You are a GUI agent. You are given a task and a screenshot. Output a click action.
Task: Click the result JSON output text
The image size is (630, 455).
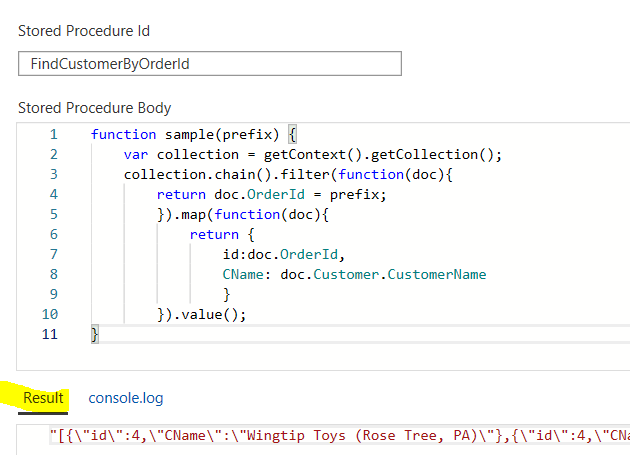click(340, 435)
